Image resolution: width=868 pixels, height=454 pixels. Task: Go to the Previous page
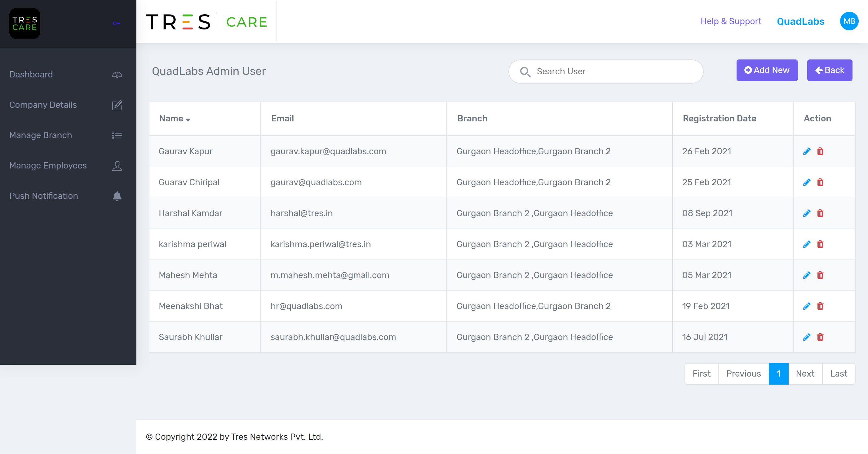[x=743, y=373]
